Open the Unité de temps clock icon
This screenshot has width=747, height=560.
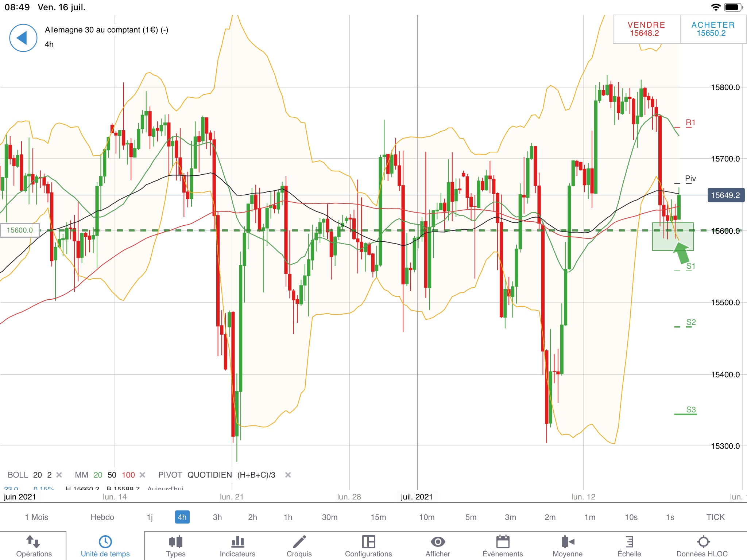(105, 542)
